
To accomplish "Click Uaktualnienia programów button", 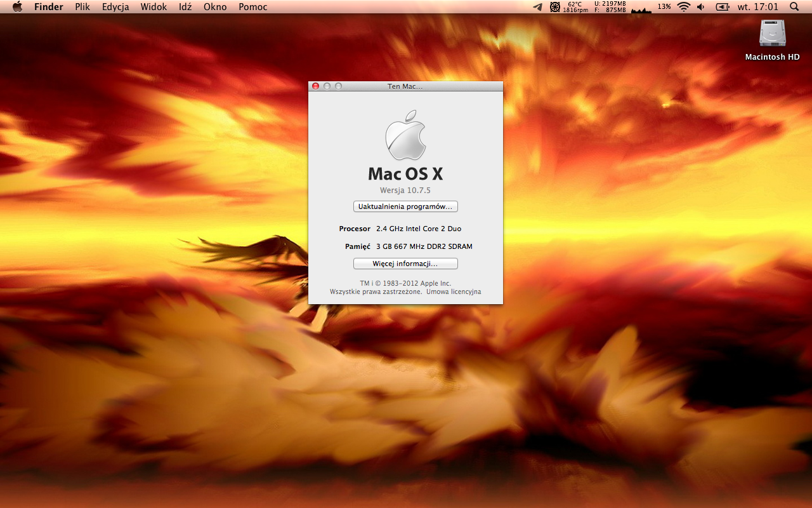I will point(405,206).
